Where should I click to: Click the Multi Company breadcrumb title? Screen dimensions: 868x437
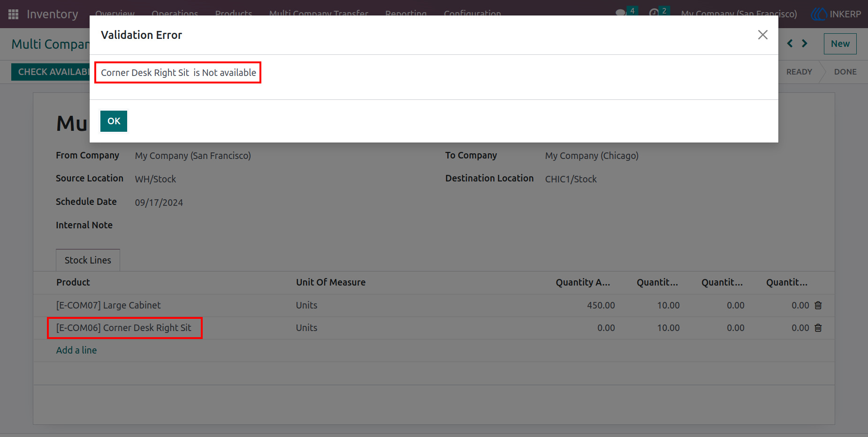point(50,44)
